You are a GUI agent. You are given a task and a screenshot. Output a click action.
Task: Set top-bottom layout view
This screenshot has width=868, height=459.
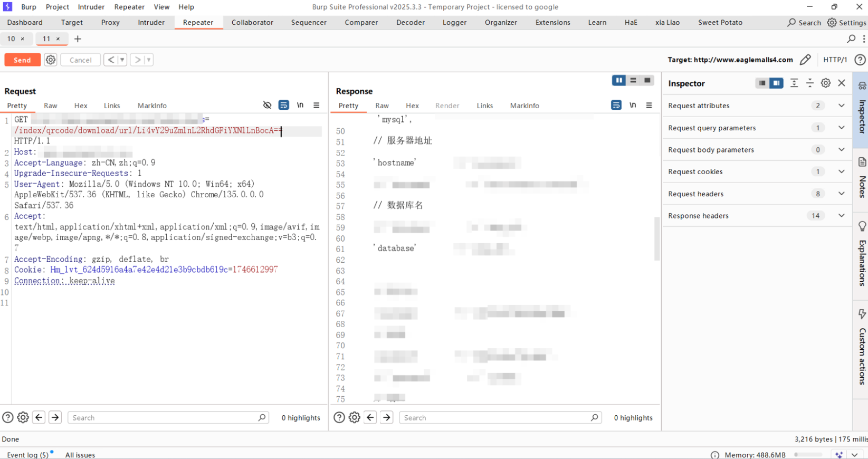tap(633, 80)
